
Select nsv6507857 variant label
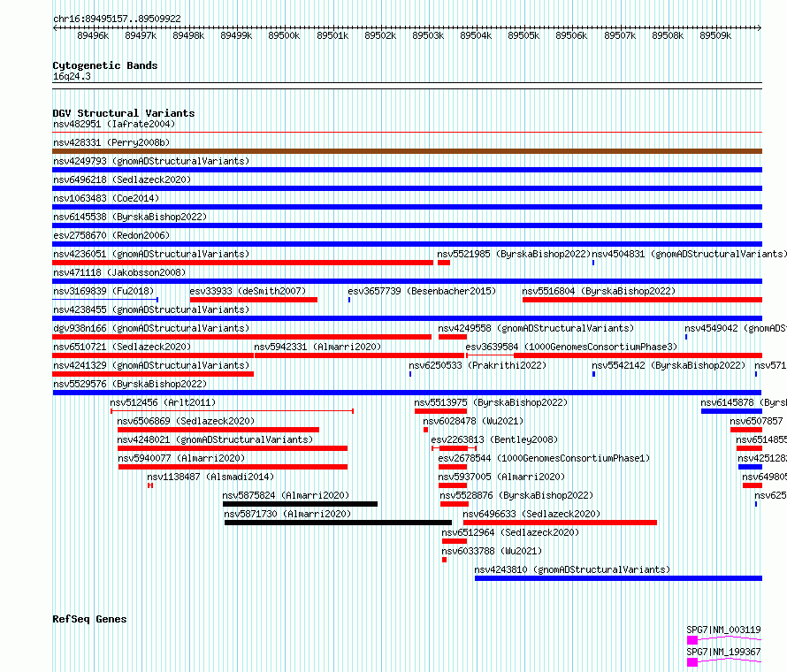[x=756, y=421]
